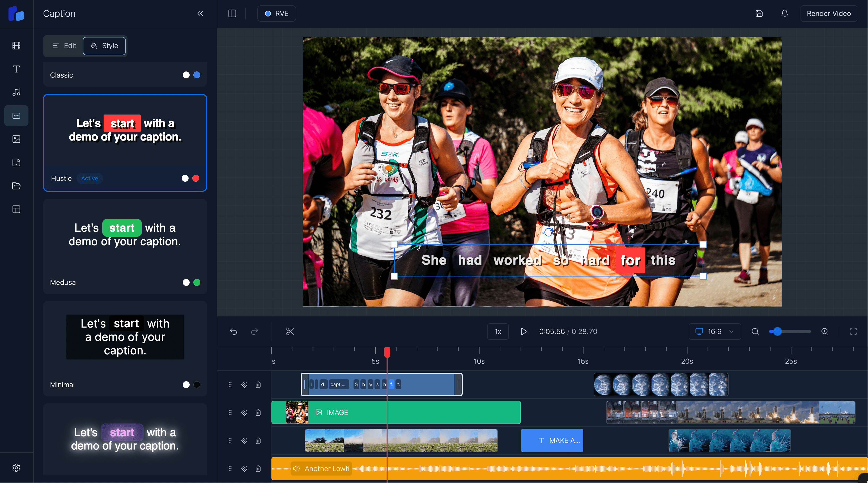
Task: Collapse the Caption panel with the double chevron
Action: (200, 14)
